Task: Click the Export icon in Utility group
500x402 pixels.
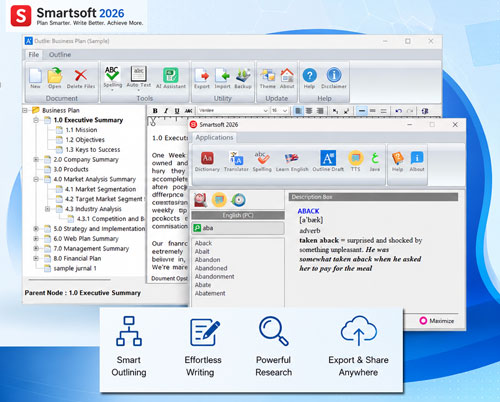Action: click(202, 75)
